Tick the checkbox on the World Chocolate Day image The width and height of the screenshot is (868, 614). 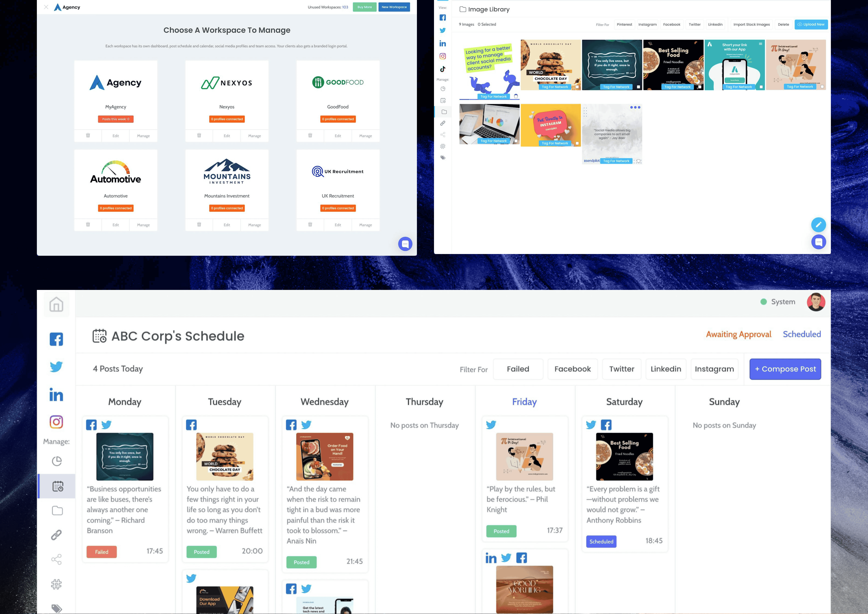pos(577,87)
